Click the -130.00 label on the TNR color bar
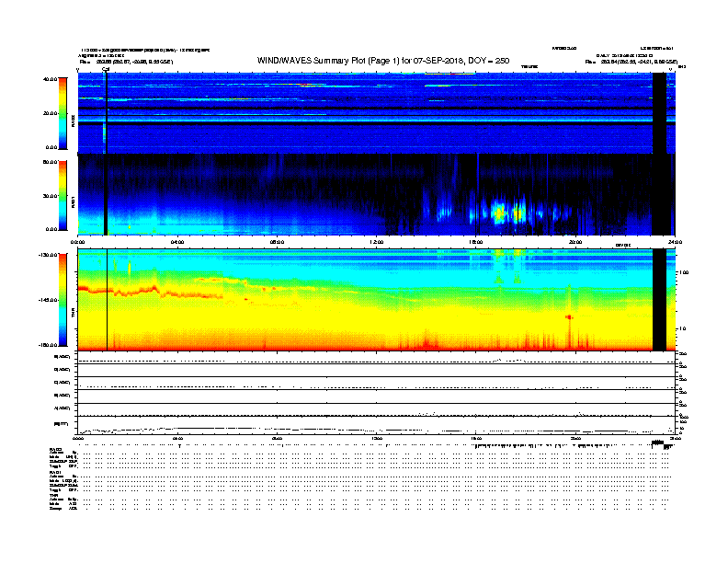This screenshot has height=563, width=728. point(49,255)
